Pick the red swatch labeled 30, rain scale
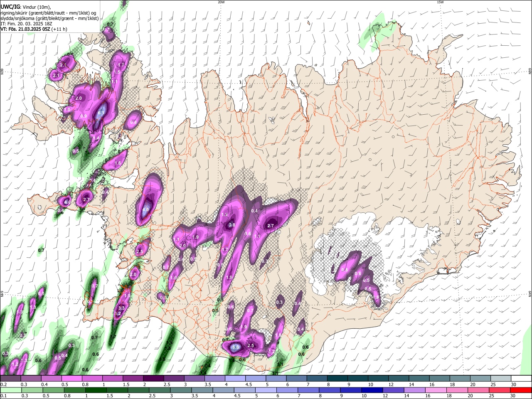 [521, 390]
